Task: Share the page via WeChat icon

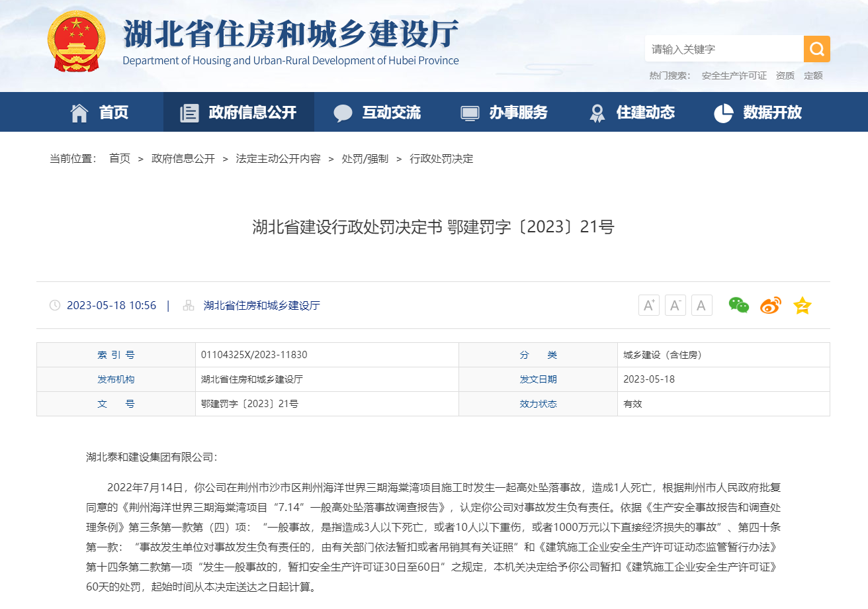Action: point(738,305)
